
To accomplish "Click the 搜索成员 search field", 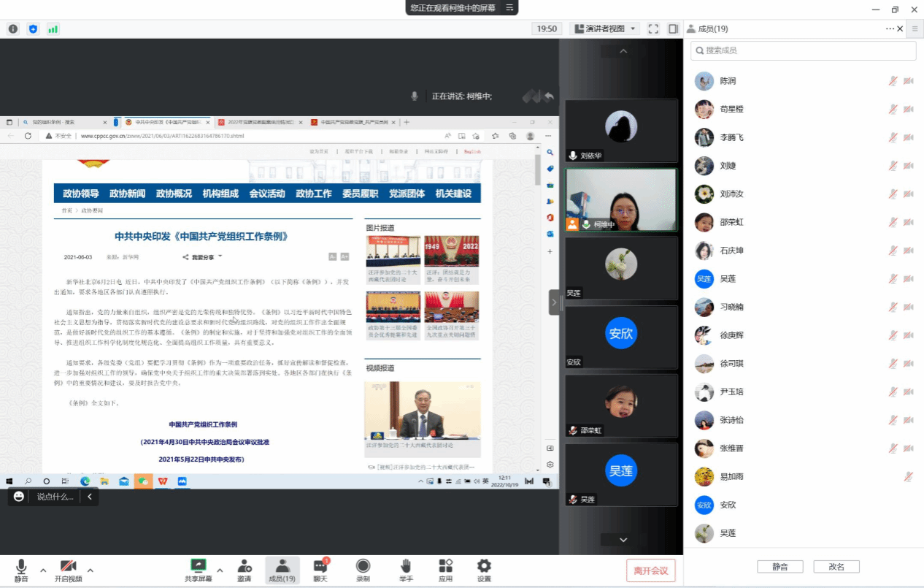I will click(803, 50).
